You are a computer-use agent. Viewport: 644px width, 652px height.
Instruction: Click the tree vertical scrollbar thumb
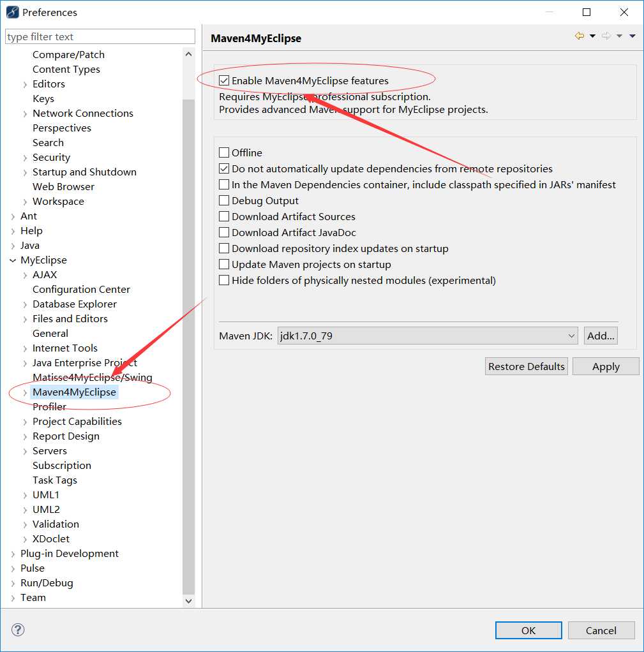[188, 347]
